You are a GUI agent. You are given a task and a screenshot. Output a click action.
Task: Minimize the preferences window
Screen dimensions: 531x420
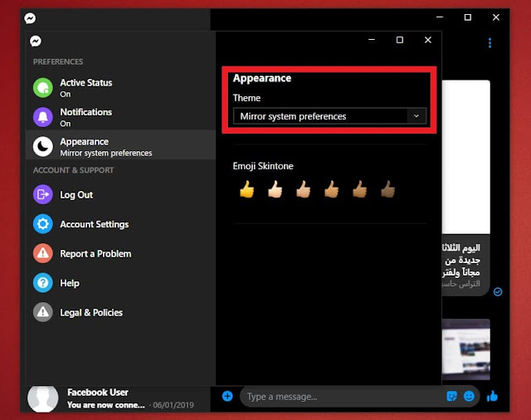point(372,40)
